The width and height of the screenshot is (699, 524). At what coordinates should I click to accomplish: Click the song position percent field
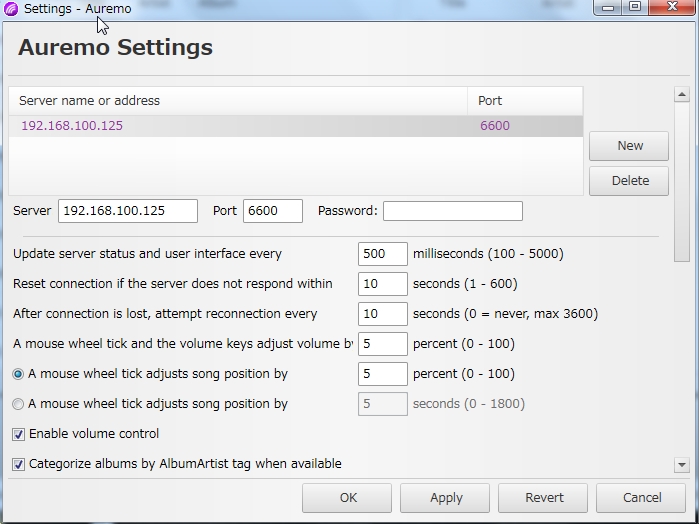tap(382, 374)
